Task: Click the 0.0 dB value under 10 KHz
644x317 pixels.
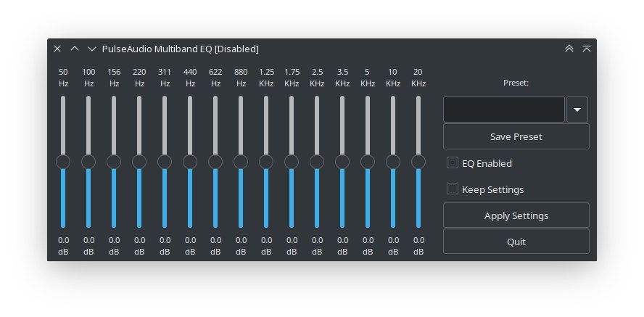Action: point(394,246)
